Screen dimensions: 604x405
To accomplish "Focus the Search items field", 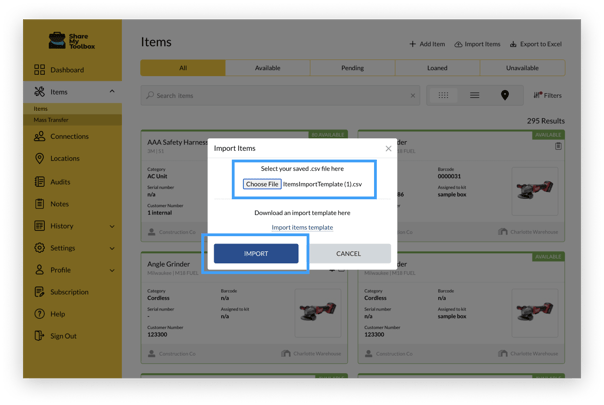I will [x=280, y=95].
